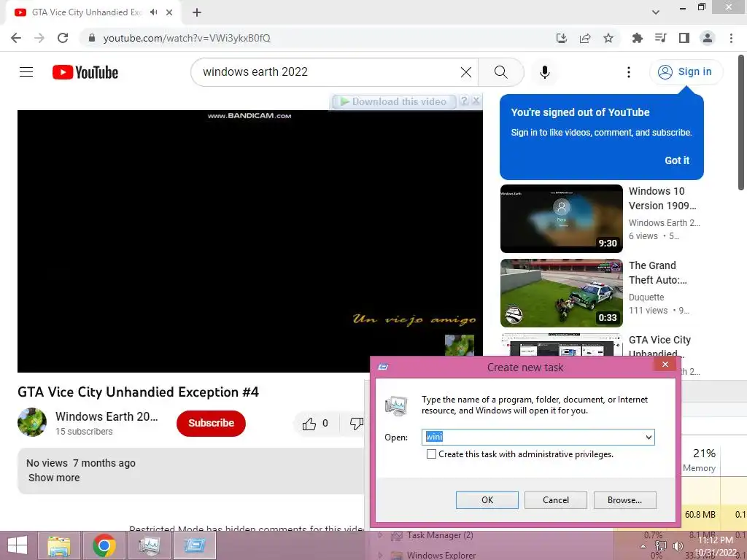This screenshot has width=747, height=560.
Task: Open the Windows Earth channel avatar
Action: (32, 422)
